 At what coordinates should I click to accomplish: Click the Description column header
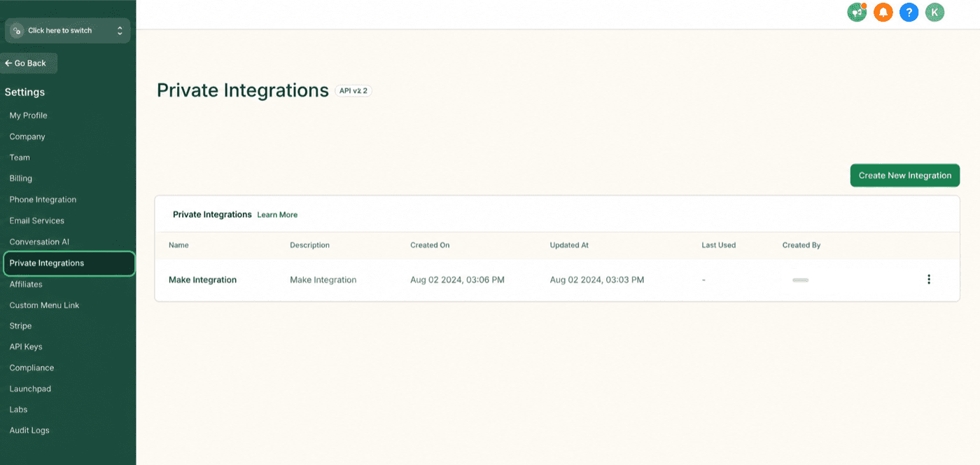coord(309,245)
